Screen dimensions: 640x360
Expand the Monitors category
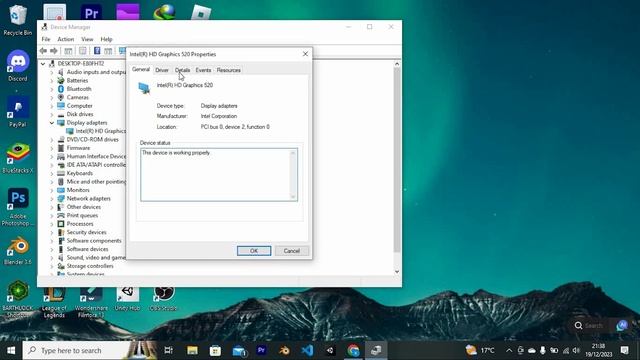click(x=52, y=190)
